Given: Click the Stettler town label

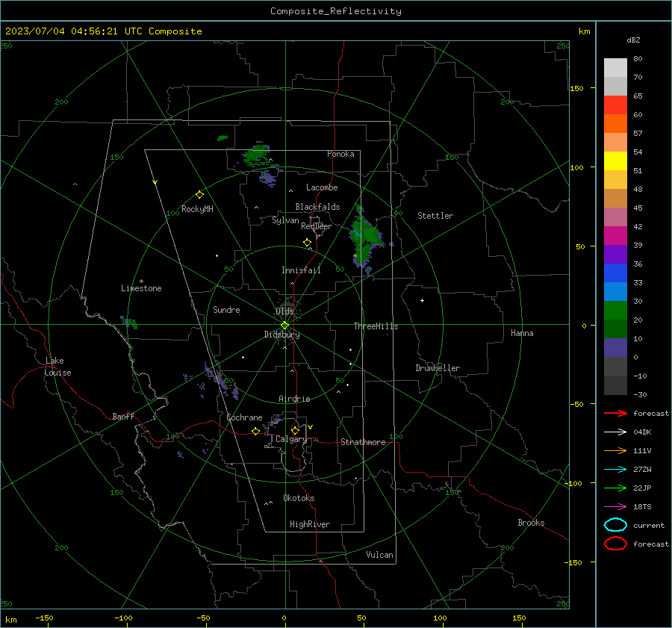Looking at the screenshot, I should click(x=435, y=216).
